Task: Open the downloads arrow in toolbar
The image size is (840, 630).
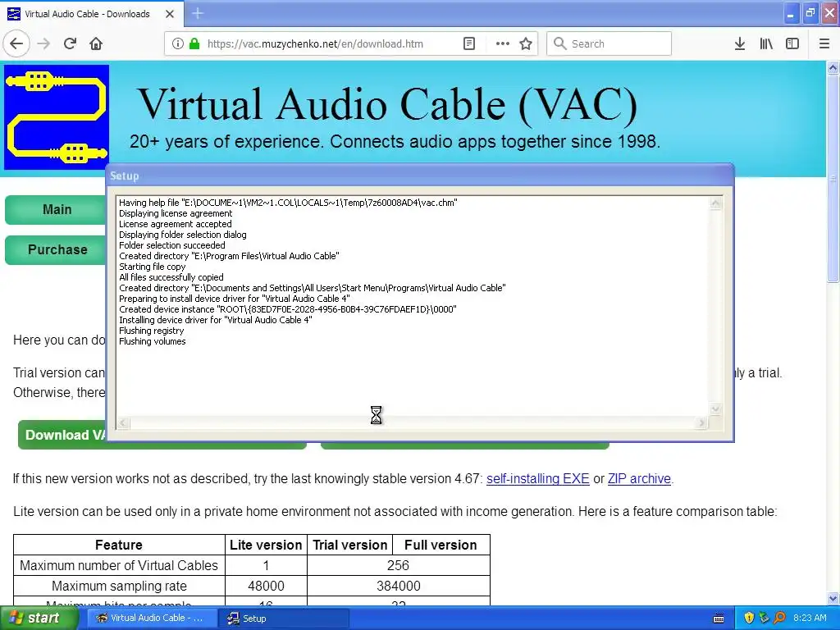Action: coord(739,43)
